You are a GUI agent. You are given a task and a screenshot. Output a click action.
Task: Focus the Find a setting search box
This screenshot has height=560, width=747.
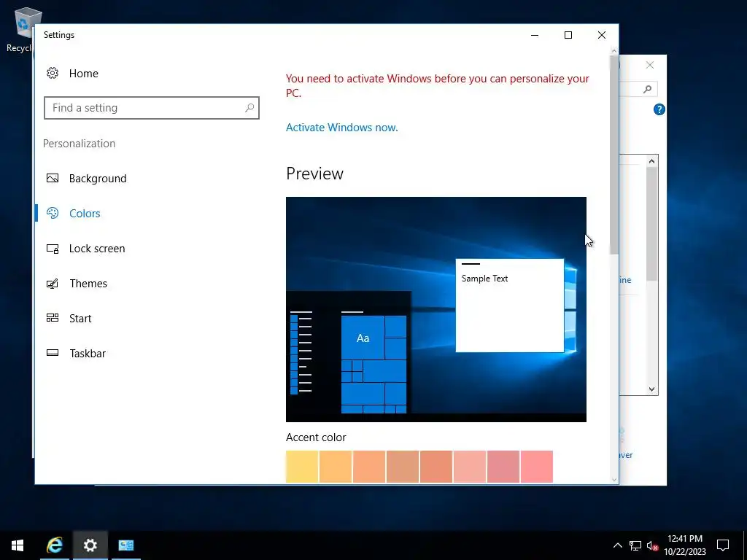click(x=152, y=108)
